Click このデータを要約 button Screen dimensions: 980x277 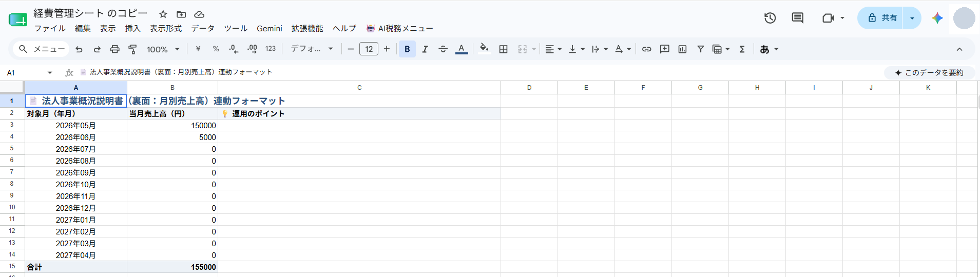click(x=929, y=73)
